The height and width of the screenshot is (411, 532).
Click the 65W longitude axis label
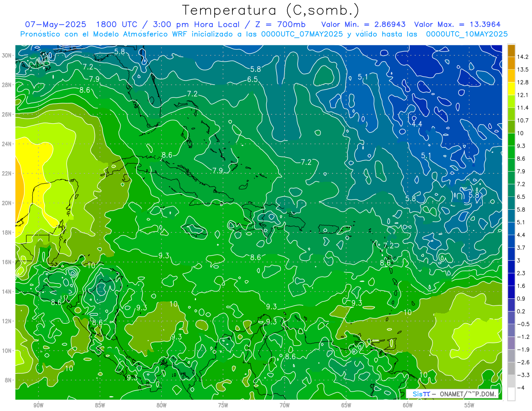(346, 405)
